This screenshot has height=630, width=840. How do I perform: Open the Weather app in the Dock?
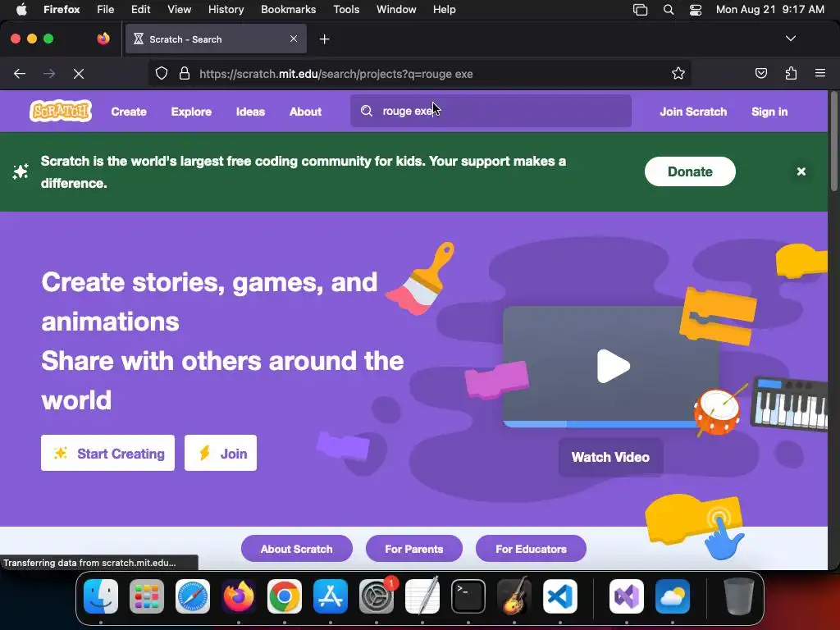[x=673, y=596]
